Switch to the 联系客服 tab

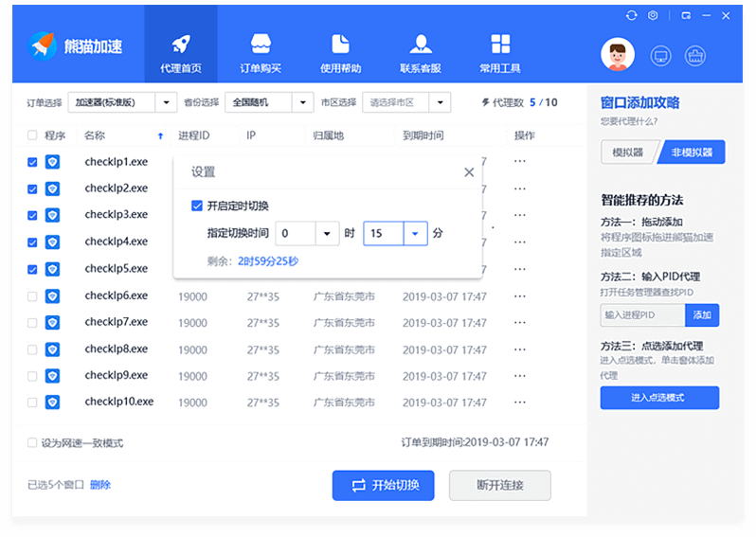421,53
